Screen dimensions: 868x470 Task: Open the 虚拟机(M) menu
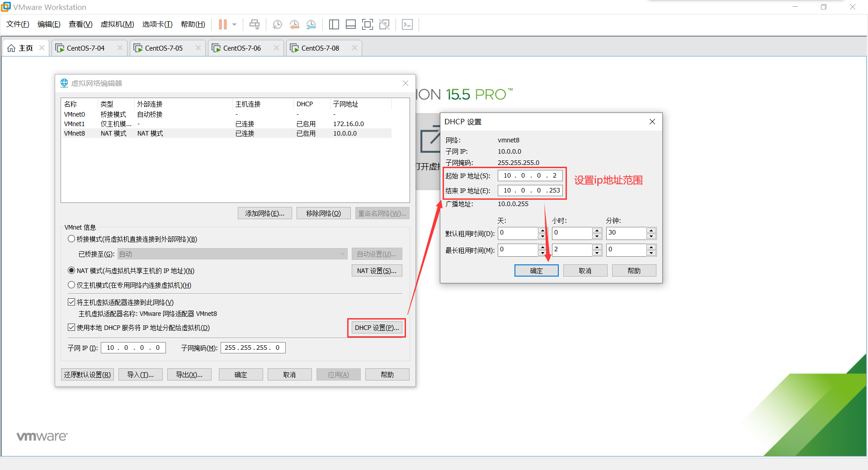click(117, 24)
